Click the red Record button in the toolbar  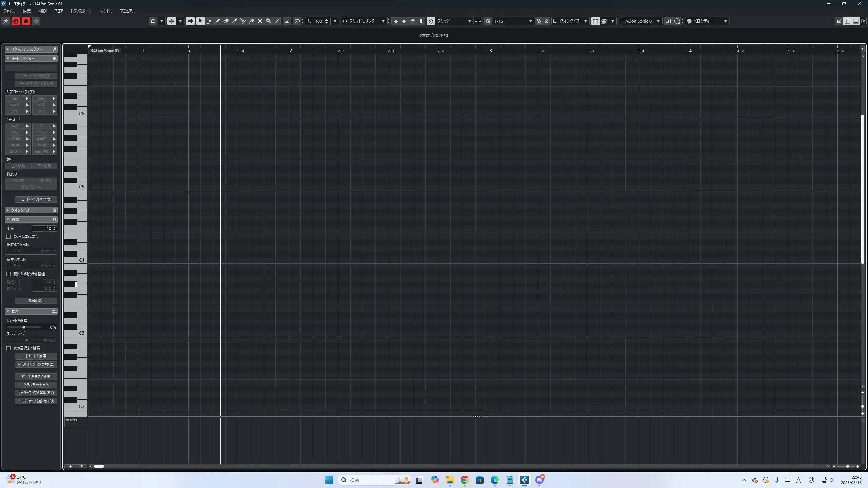26,21
